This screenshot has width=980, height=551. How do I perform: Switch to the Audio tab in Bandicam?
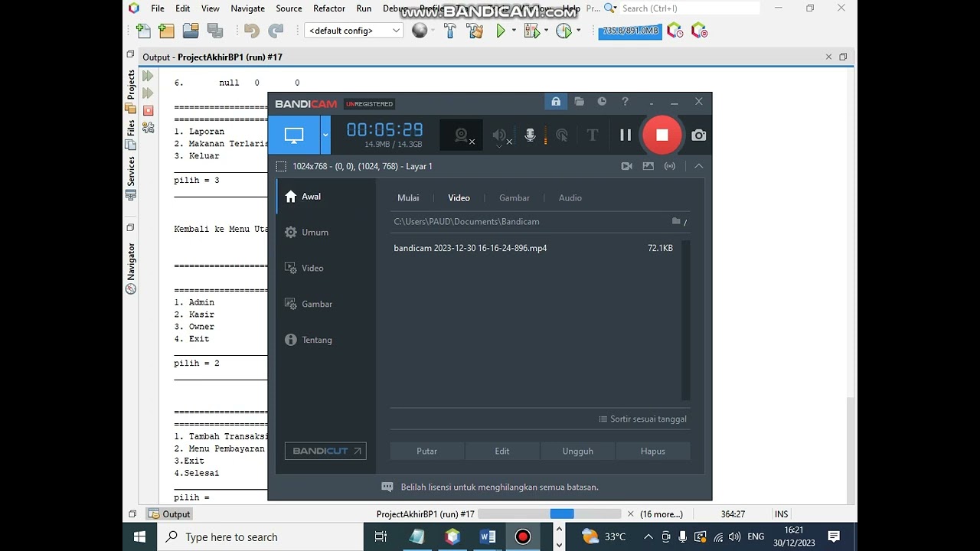coord(570,198)
